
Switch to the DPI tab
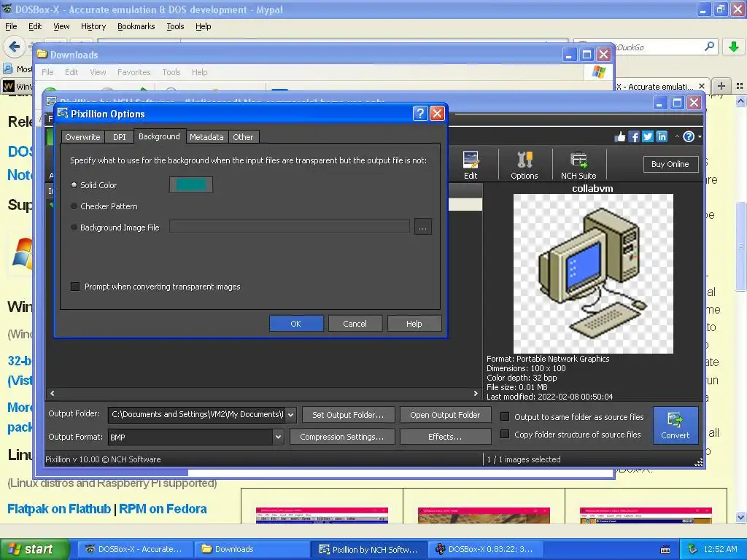pyautogui.click(x=120, y=136)
